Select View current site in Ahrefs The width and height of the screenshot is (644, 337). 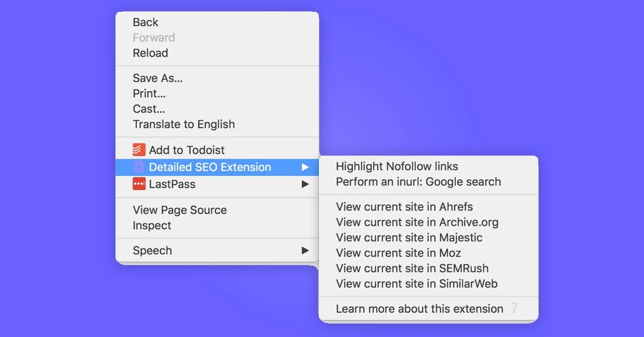pyautogui.click(x=404, y=207)
